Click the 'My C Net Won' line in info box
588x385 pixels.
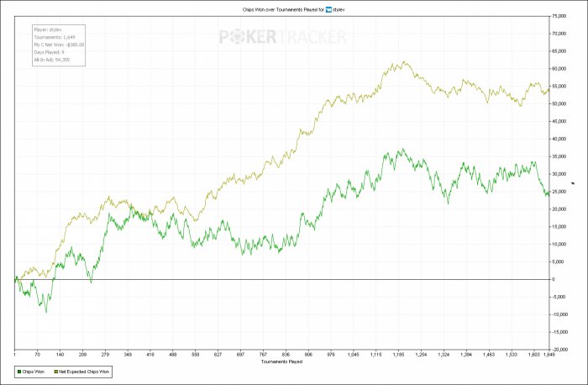click(x=59, y=45)
